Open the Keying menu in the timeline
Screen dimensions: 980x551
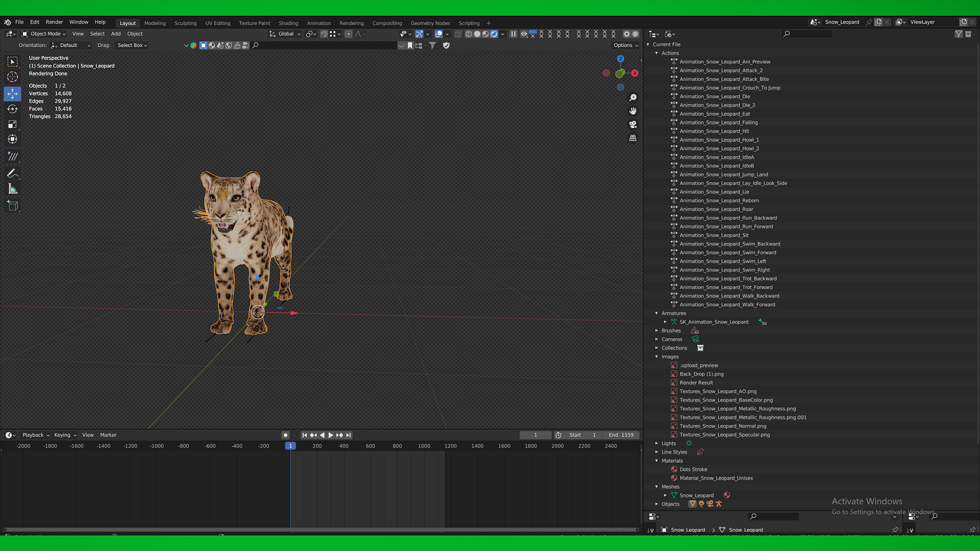[x=65, y=435]
